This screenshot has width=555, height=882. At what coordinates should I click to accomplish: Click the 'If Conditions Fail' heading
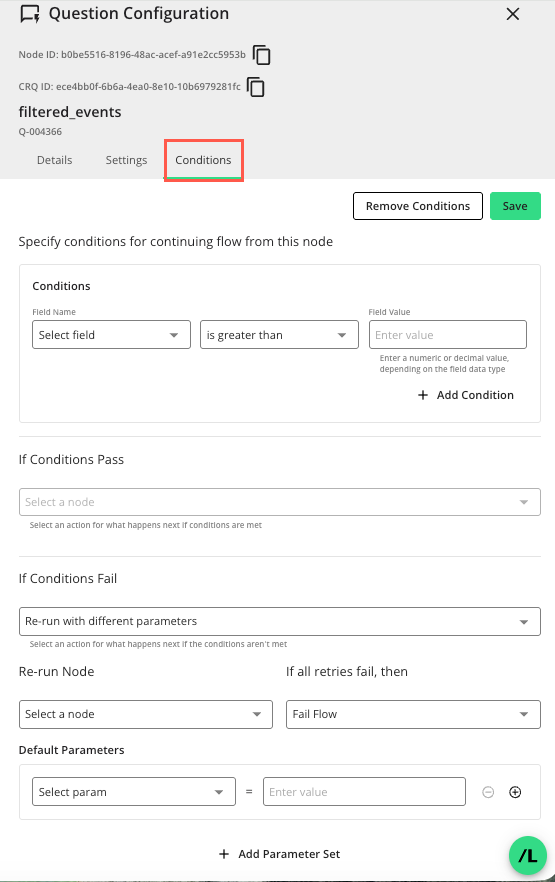pyautogui.click(x=68, y=578)
